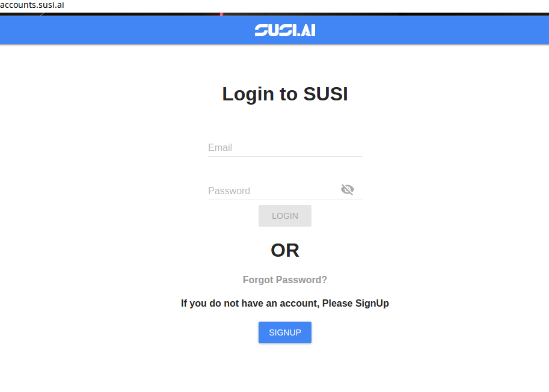The width and height of the screenshot is (549, 392).
Task: Click the large OR separator text
Action: 284,250
